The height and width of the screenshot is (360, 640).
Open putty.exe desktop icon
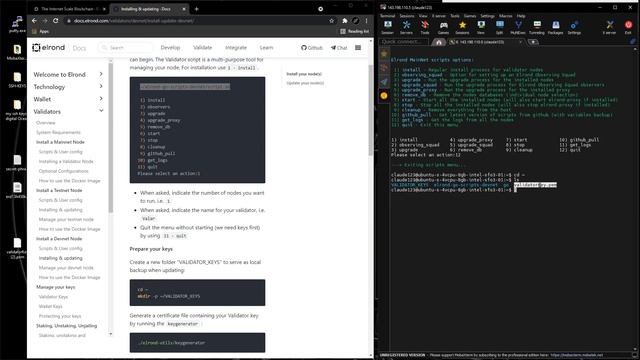pyautogui.click(x=17, y=24)
